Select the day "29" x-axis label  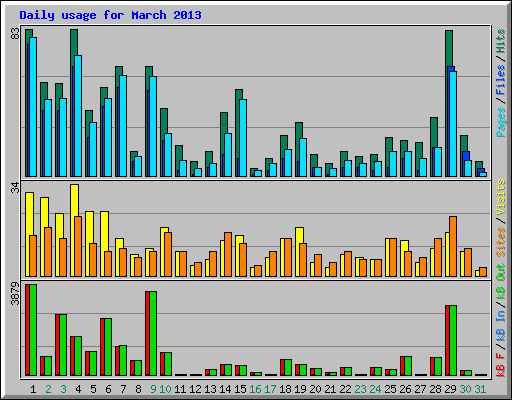pos(450,389)
